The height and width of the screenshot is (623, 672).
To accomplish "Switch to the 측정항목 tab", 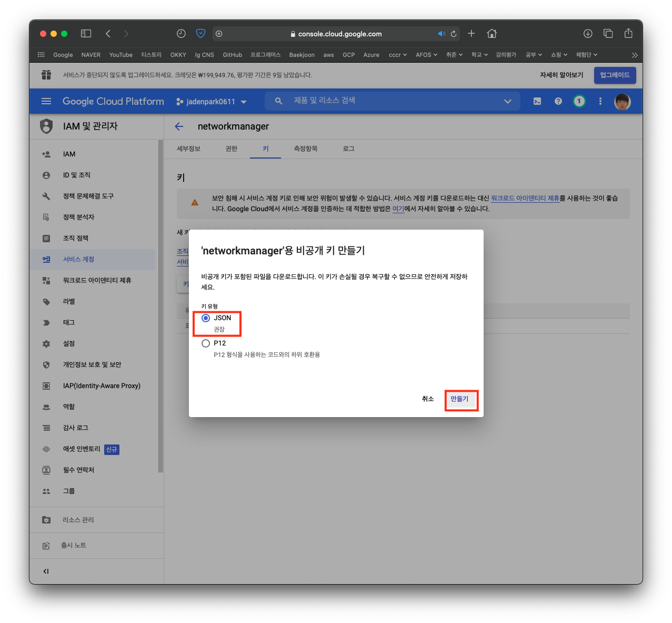I will [306, 149].
